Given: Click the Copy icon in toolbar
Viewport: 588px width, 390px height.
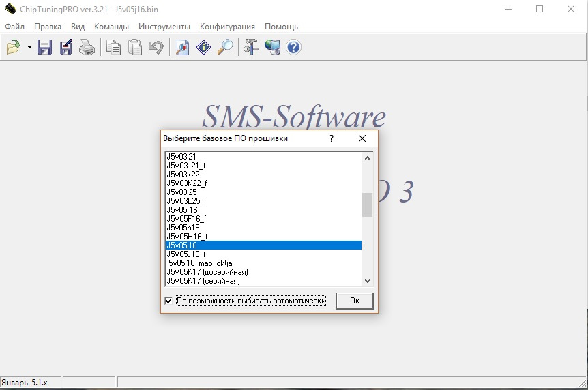Looking at the screenshot, I should tap(113, 48).
